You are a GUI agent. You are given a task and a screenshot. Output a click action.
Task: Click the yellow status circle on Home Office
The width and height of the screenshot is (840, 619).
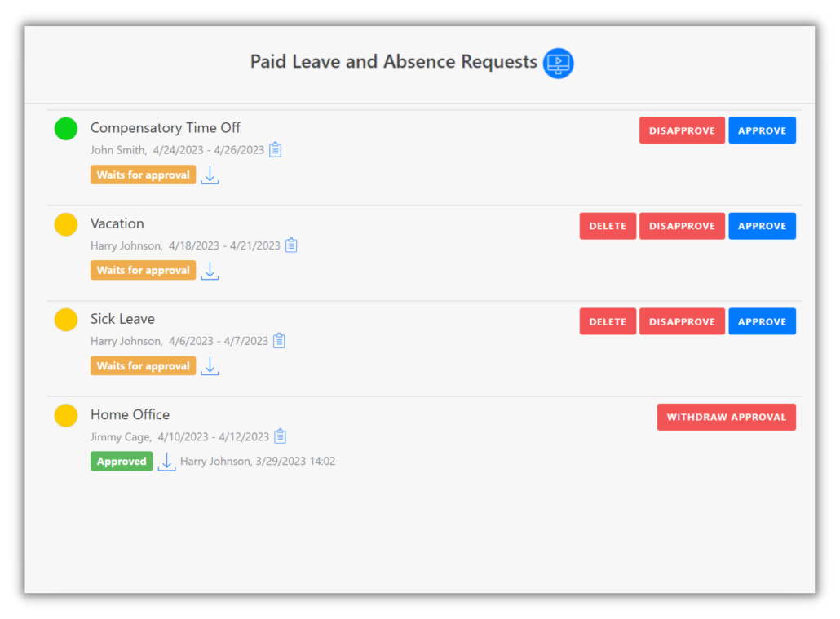(x=65, y=415)
